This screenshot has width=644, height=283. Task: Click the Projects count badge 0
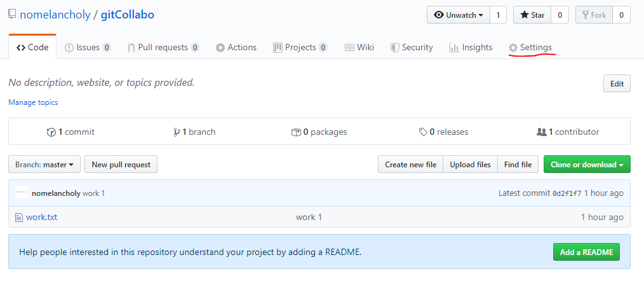(x=323, y=48)
